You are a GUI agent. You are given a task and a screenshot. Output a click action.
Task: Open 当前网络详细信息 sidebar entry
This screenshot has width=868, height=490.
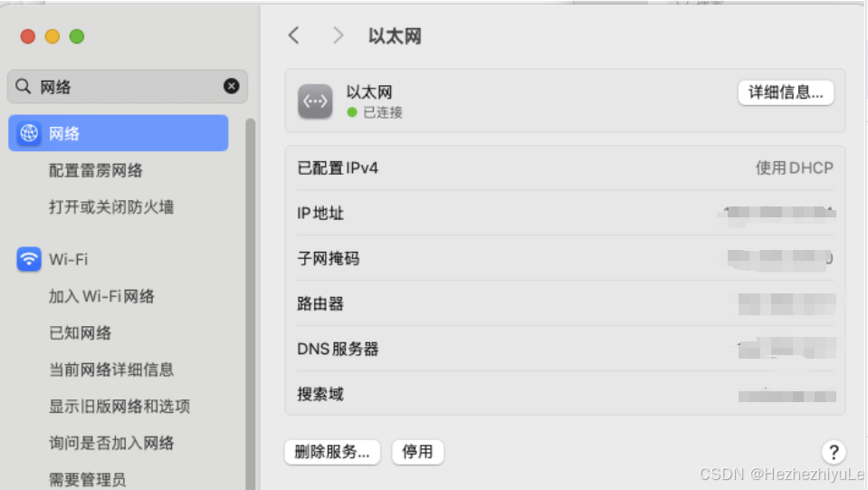coord(111,370)
